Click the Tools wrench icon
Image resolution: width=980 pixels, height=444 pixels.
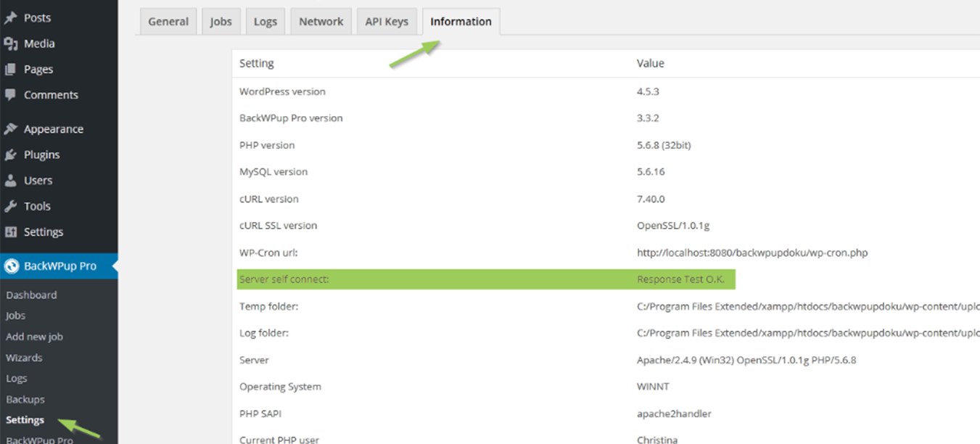tap(10, 206)
